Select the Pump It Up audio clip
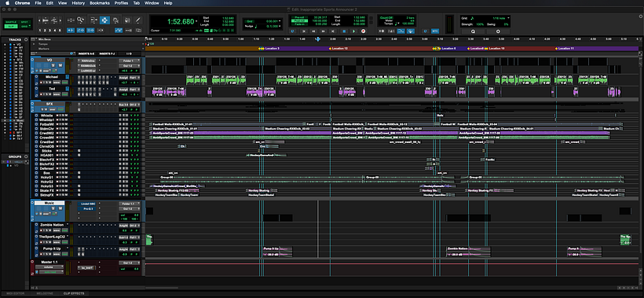 tap(278, 252)
